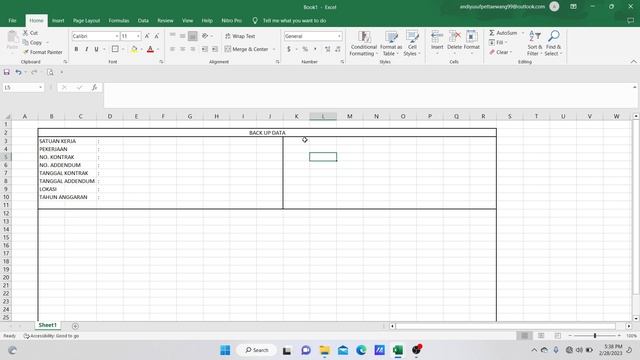Open File Explorer from taskbar
This screenshot has height=360, width=640.
(x=324, y=350)
